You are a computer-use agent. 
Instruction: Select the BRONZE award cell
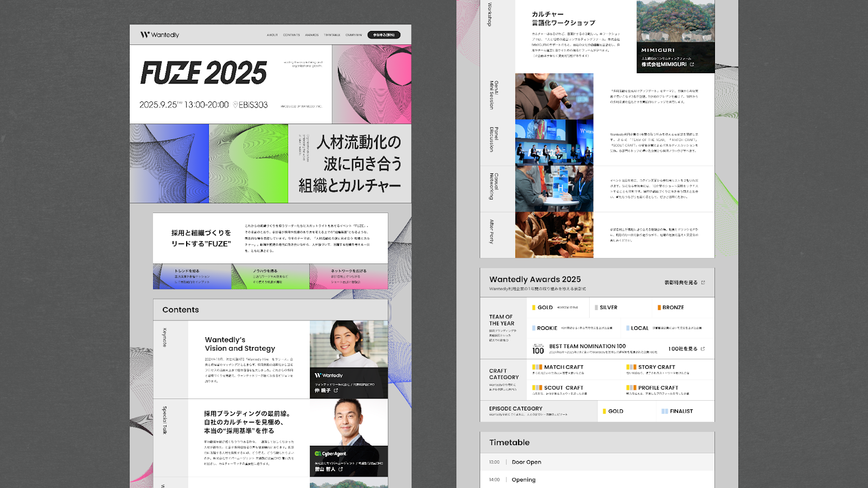[x=683, y=307]
